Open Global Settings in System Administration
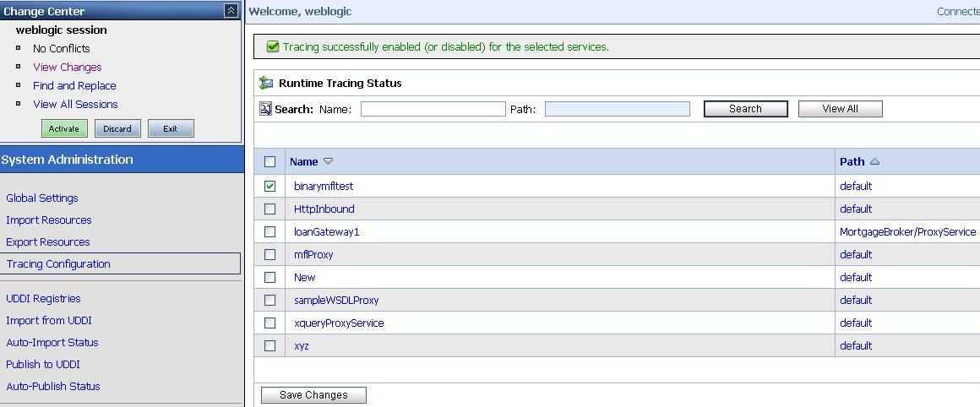 tap(42, 198)
